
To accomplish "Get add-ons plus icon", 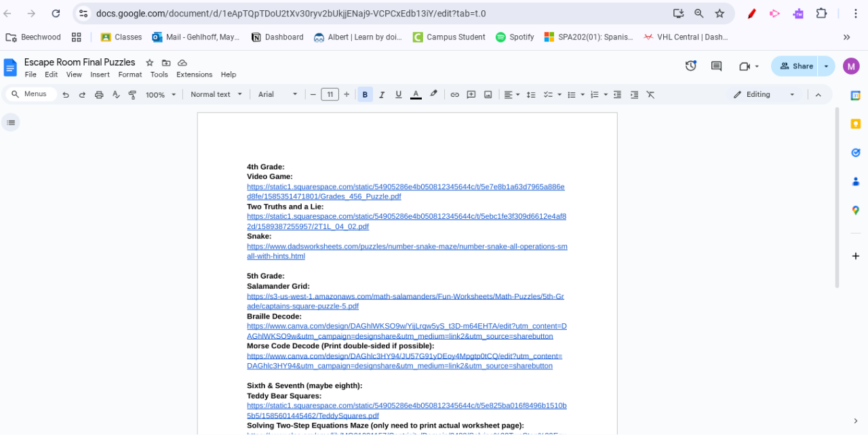I will click(x=856, y=256).
